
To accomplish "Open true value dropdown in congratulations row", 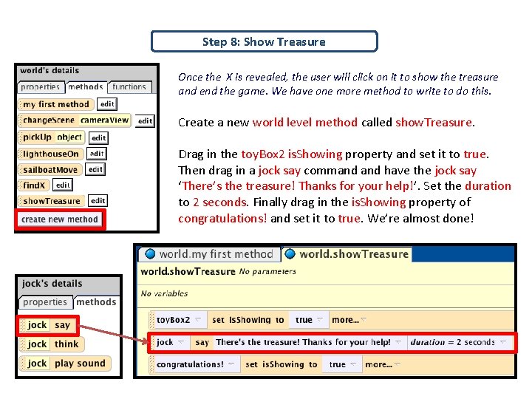I will [x=343, y=364].
